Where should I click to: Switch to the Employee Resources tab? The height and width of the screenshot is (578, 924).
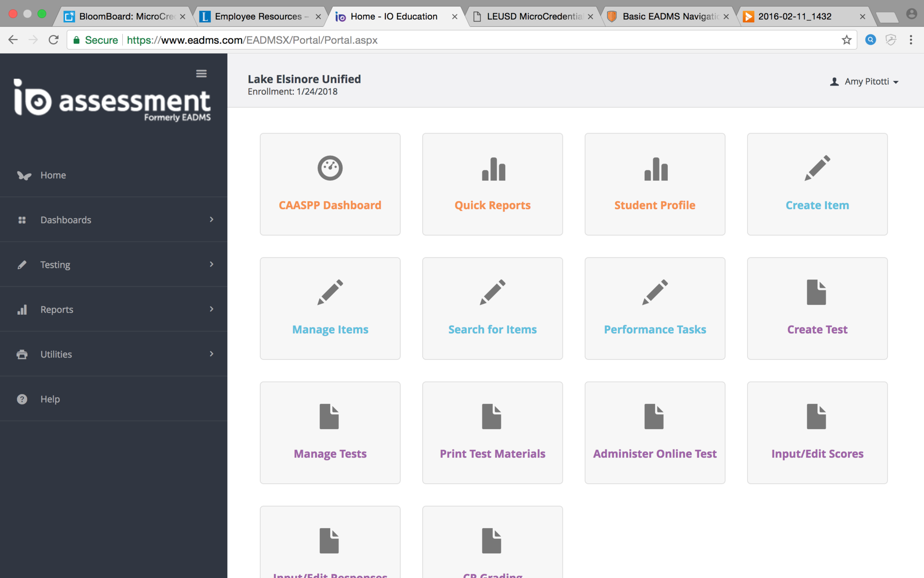[x=258, y=17]
